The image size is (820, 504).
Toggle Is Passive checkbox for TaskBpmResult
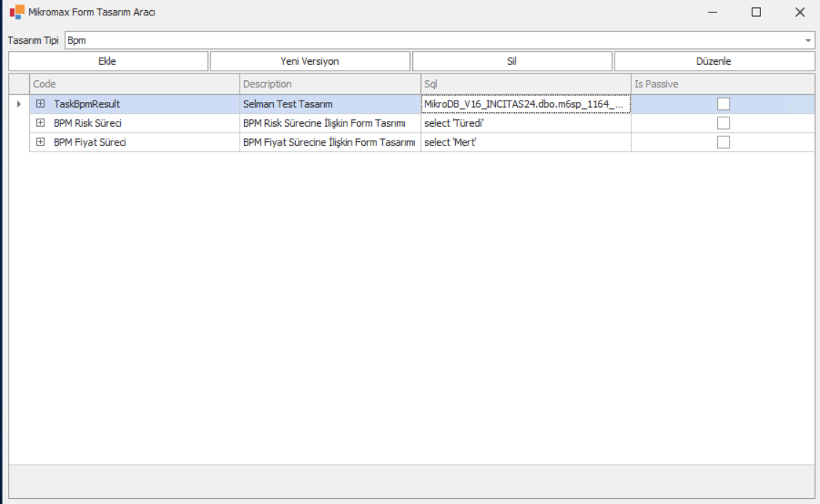click(x=723, y=104)
